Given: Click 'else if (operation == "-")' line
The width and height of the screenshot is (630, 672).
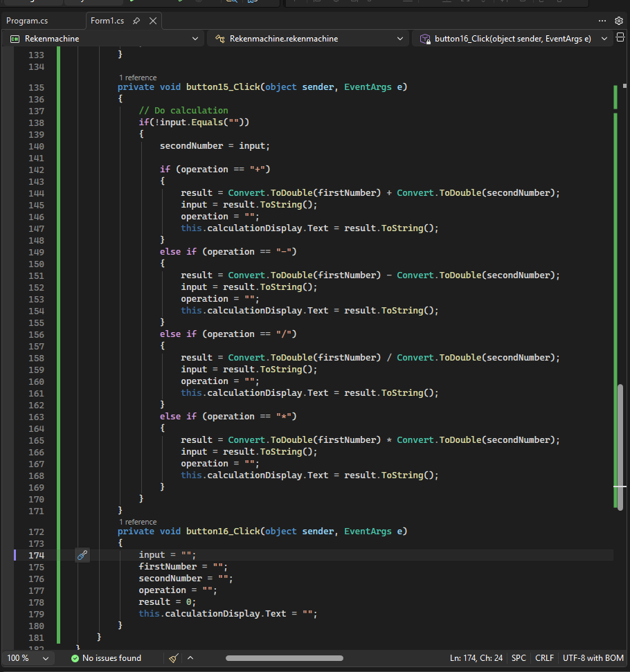Looking at the screenshot, I should click(228, 252).
